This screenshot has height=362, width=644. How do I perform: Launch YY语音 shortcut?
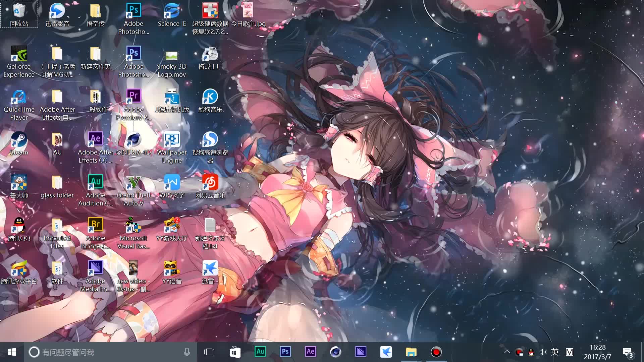point(172,272)
